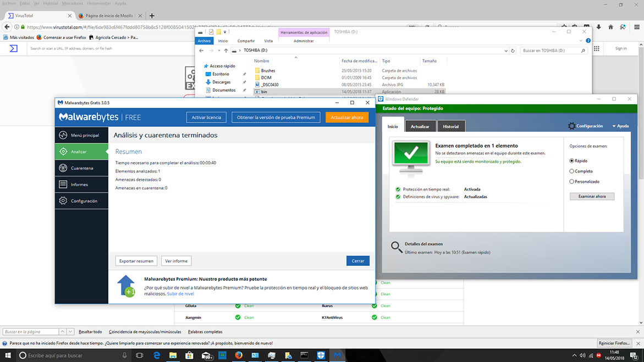Follow the Subir de nivel link
The image size is (644, 362).
point(180,294)
